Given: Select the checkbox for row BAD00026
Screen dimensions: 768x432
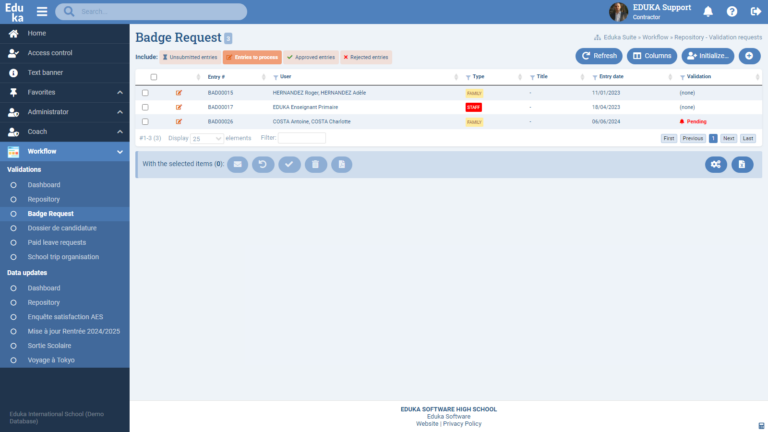Looking at the screenshot, I should pos(145,121).
